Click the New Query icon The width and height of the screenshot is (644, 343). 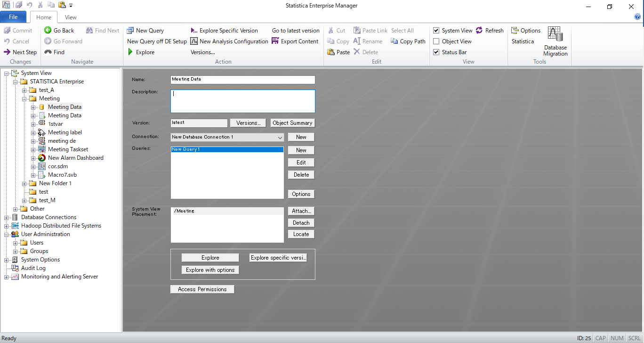(130, 30)
